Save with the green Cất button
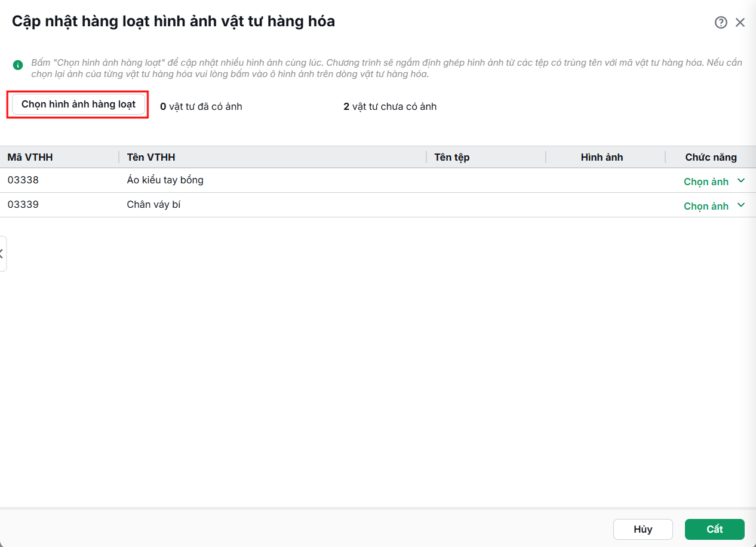This screenshot has width=756, height=547. pyautogui.click(x=715, y=529)
